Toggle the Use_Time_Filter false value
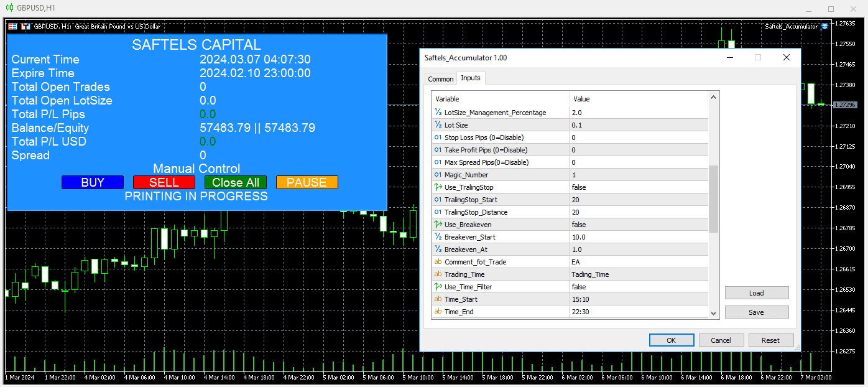This screenshot has height=387, width=868. tap(639, 287)
